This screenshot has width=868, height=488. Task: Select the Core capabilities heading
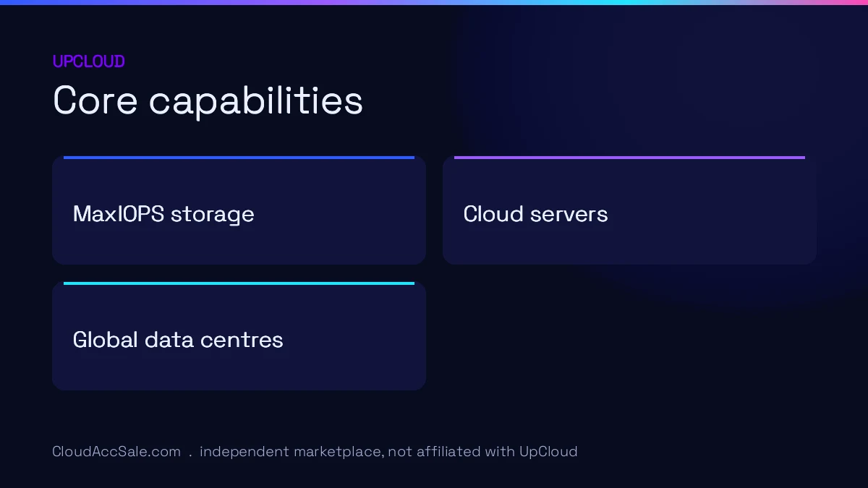pos(208,100)
